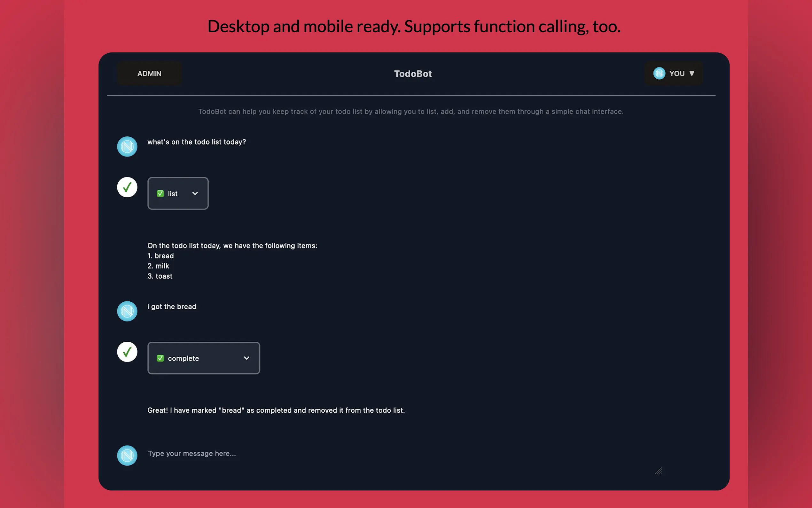Click the TodoBot description text
Image resolution: width=812 pixels, height=508 pixels.
click(410, 112)
